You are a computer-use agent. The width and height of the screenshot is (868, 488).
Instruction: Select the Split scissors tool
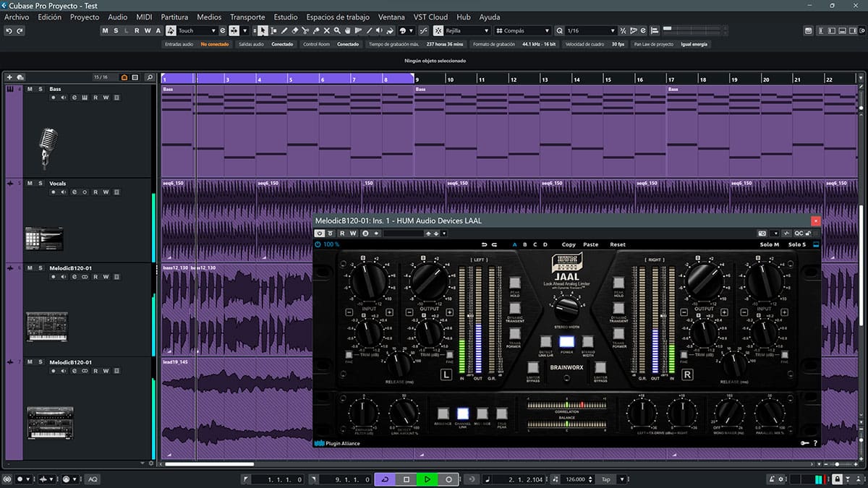pyautogui.click(x=305, y=30)
